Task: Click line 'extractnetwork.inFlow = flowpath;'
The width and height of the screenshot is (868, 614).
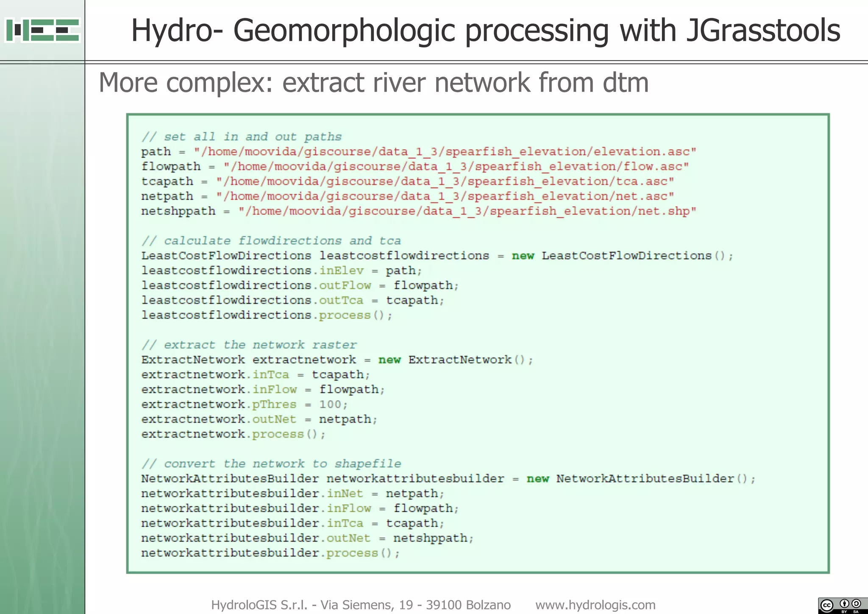Action: (x=263, y=389)
